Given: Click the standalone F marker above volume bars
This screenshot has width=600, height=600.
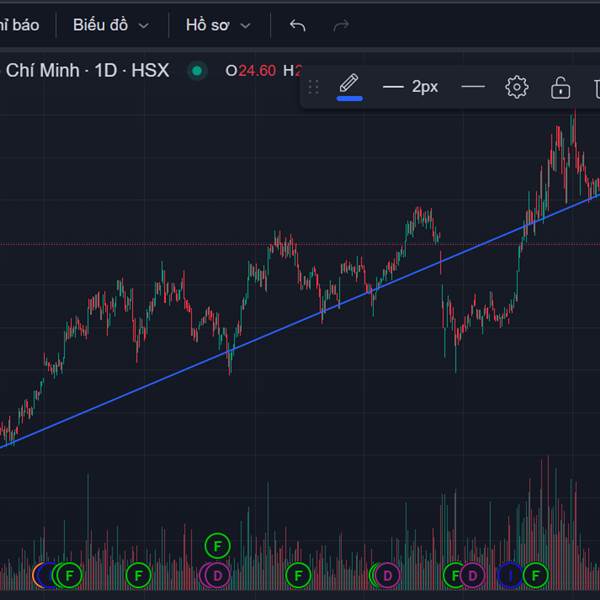Looking at the screenshot, I should [x=217, y=546].
